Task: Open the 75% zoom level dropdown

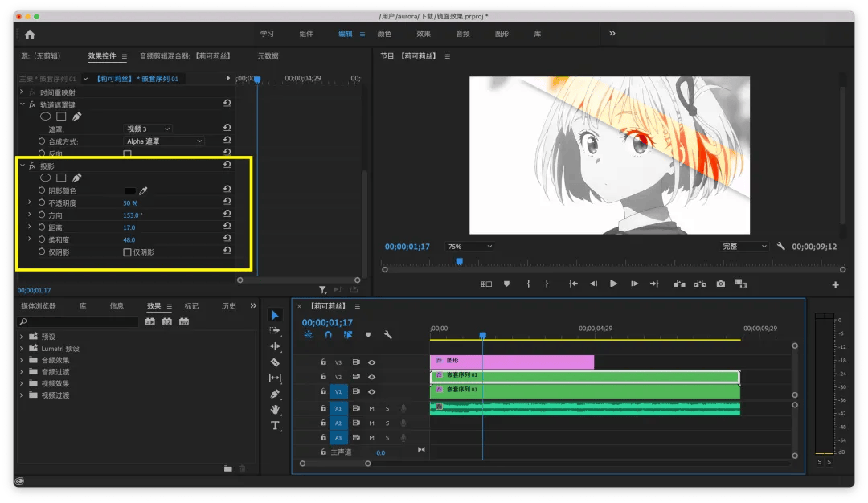Action: point(470,247)
